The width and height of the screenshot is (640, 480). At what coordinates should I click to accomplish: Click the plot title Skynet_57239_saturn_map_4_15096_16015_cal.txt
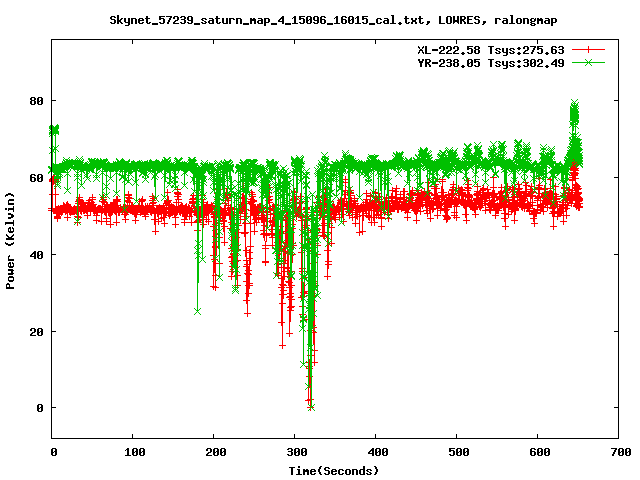pyautogui.click(x=267, y=20)
